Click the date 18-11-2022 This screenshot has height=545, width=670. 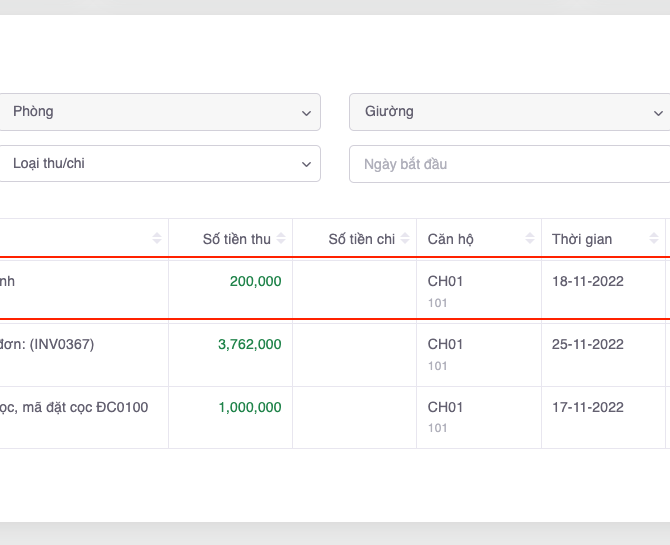(588, 282)
